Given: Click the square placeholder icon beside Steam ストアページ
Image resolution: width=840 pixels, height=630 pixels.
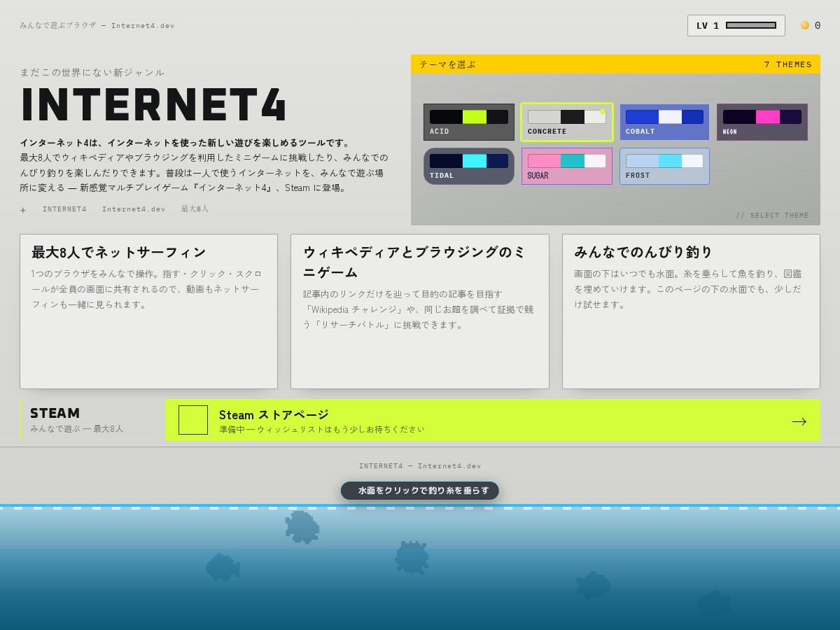Looking at the screenshot, I should click(193, 420).
